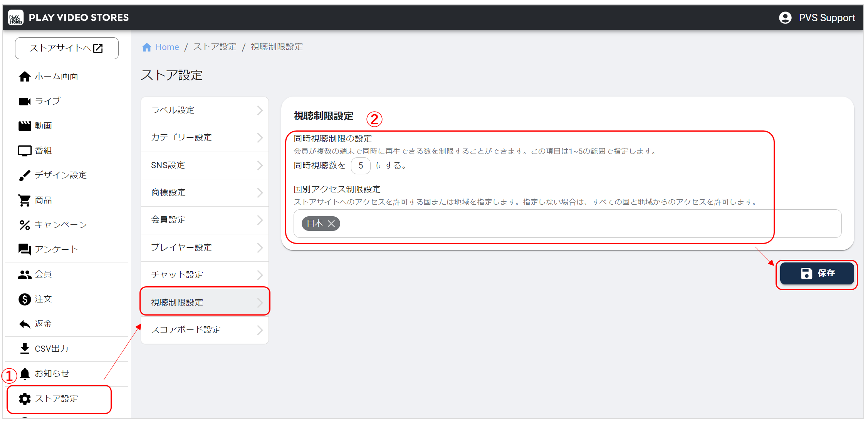This screenshot has height=426, width=868.
Task: Open the PVS Support account avatar
Action: (785, 18)
